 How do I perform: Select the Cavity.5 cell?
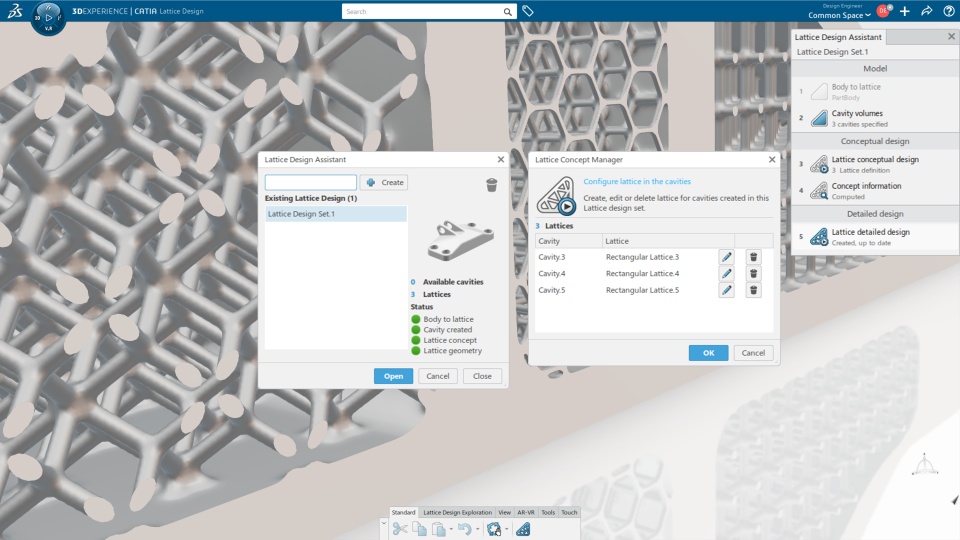[569, 290]
